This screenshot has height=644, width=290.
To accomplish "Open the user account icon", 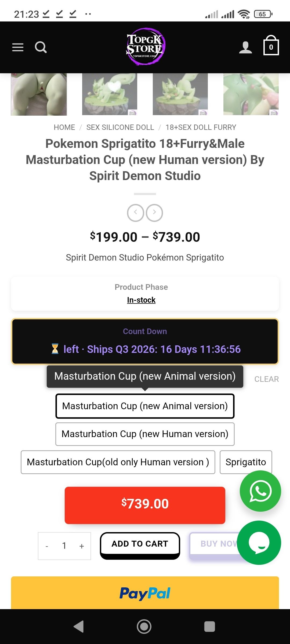I will [x=245, y=47].
